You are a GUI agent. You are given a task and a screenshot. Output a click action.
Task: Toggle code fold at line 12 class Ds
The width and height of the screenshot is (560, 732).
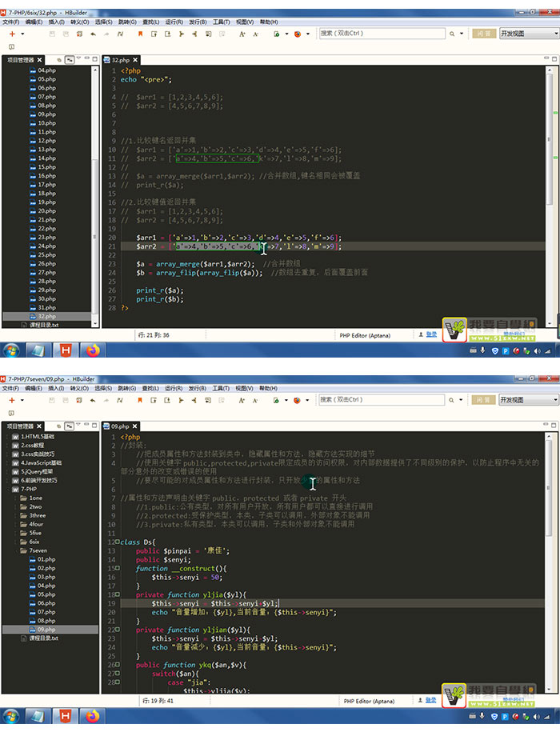pyautogui.click(x=118, y=542)
